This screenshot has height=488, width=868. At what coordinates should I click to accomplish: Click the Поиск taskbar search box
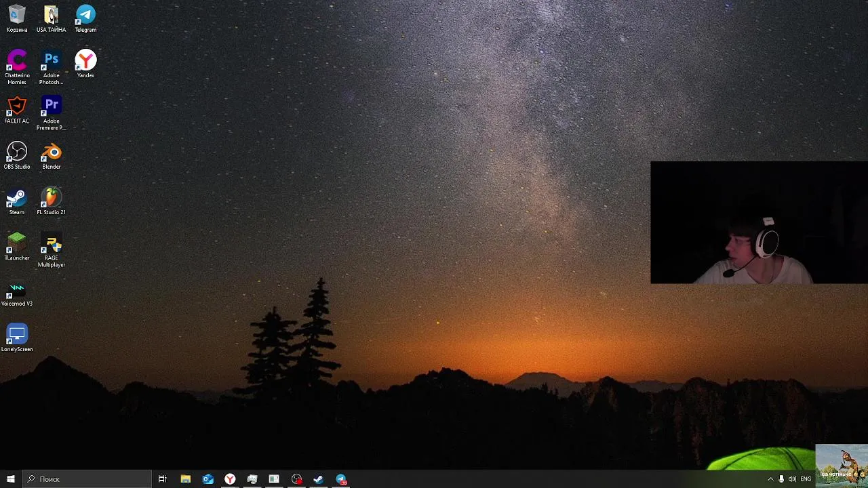[x=87, y=479]
